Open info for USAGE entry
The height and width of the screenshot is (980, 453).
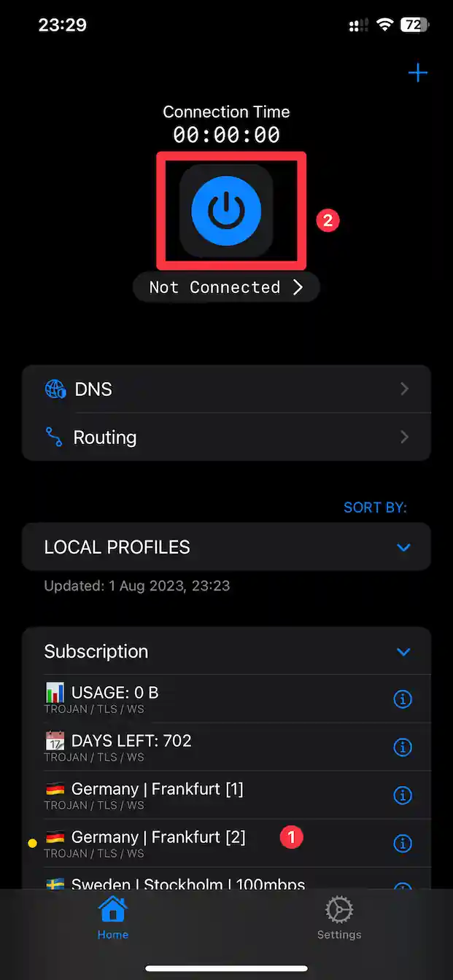click(x=403, y=699)
